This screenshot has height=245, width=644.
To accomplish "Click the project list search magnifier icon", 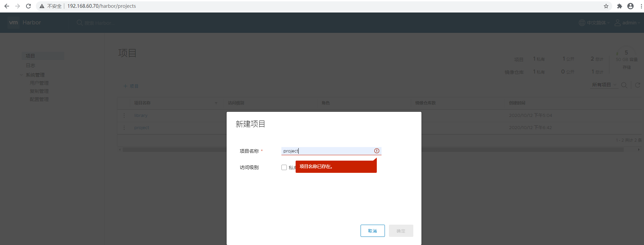I will coord(624,85).
